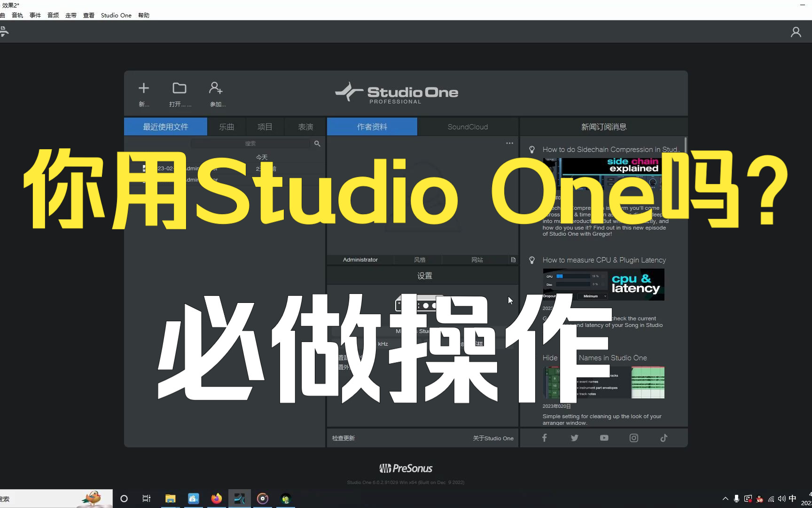Click the cpu & latency thumbnail

[x=604, y=285]
